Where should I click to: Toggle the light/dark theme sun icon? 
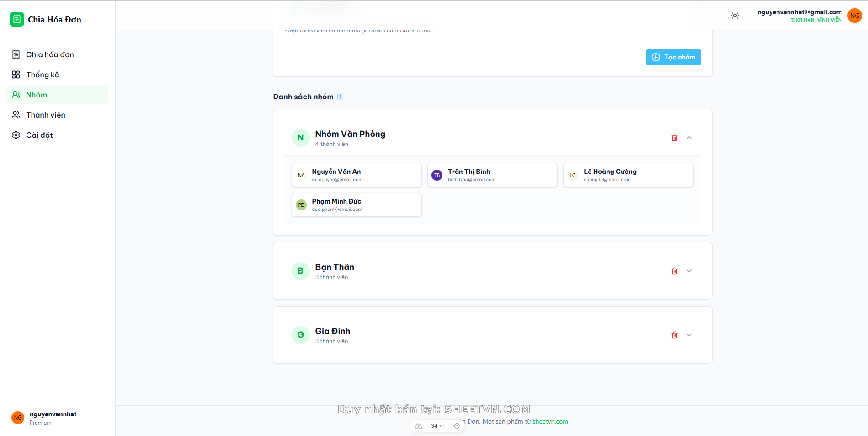click(735, 16)
